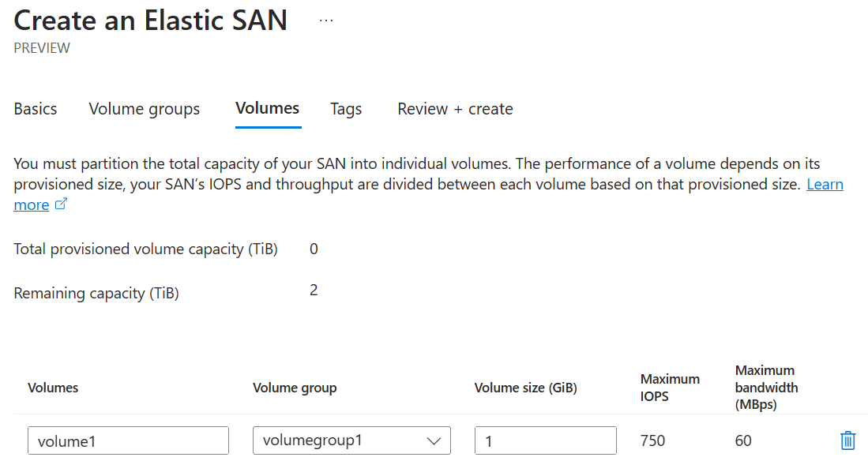The height and width of the screenshot is (461, 868).
Task: Select the Maximum IOPS value 750
Action: (652, 441)
